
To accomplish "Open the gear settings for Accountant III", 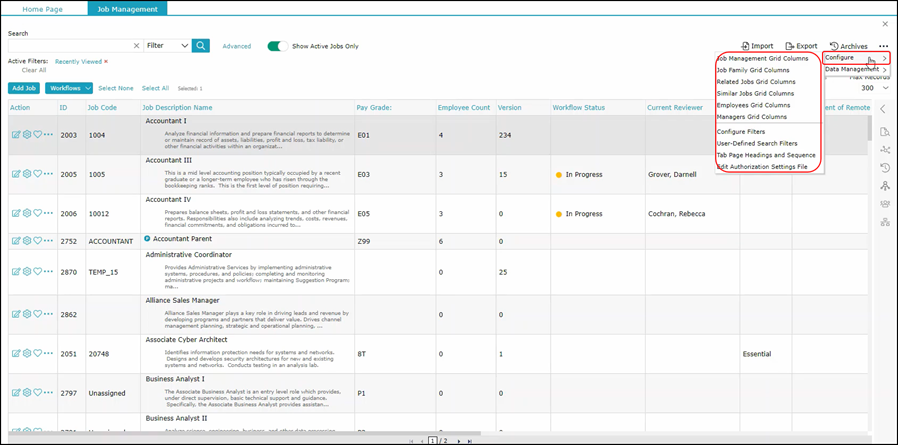I will (27, 173).
